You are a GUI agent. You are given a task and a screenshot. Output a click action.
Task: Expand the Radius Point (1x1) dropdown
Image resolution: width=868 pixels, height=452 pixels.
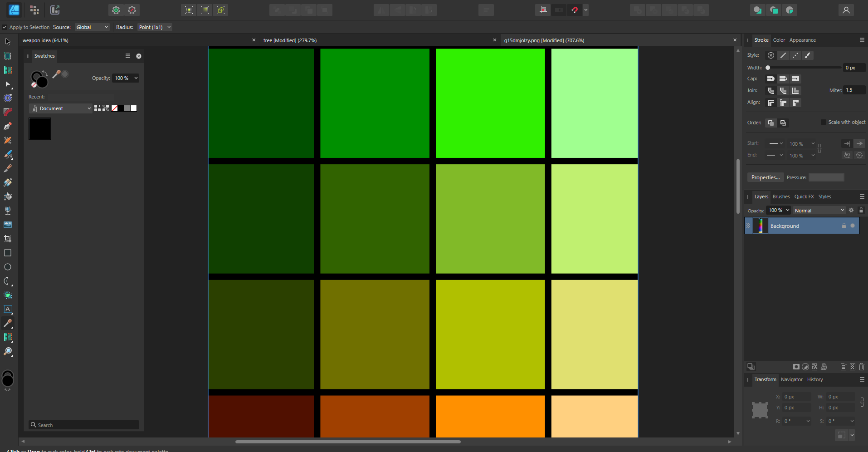(155, 27)
